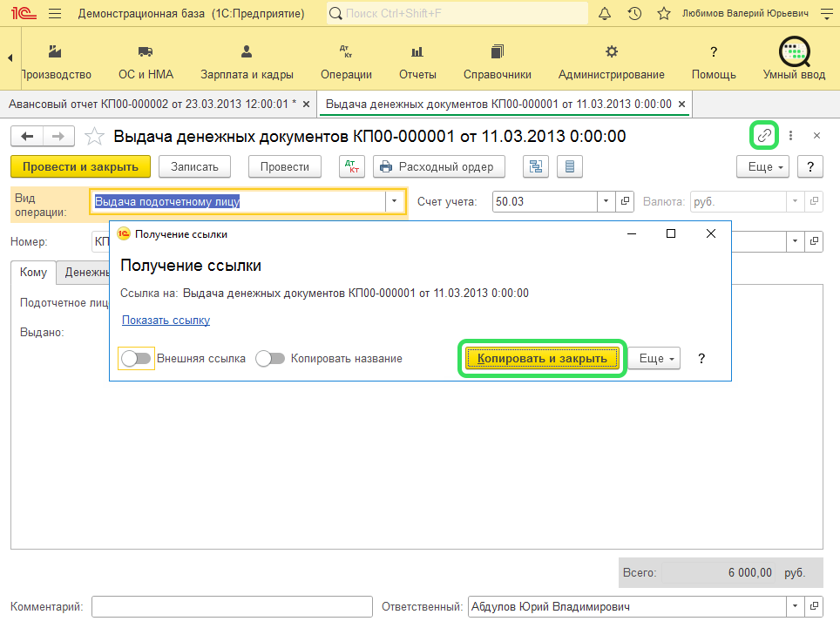Click Показать ссылку link
The width and height of the screenshot is (840, 628).
pyautogui.click(x=166, y=321)
